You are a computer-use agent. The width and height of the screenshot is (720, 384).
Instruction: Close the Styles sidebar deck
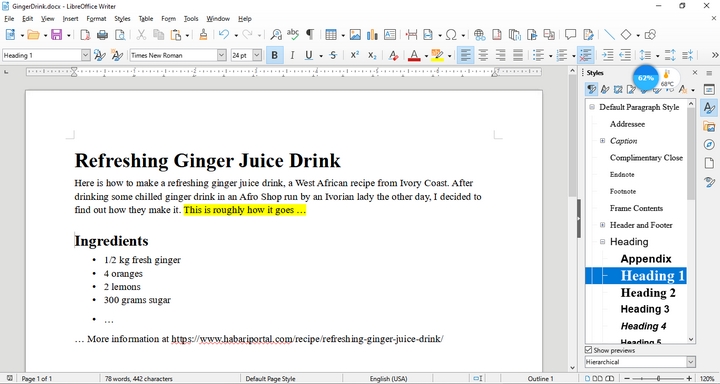click(695, 73)
